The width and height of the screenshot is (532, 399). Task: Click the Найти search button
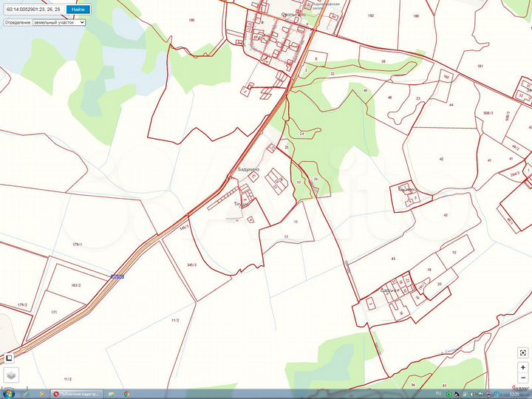(78, 9)
